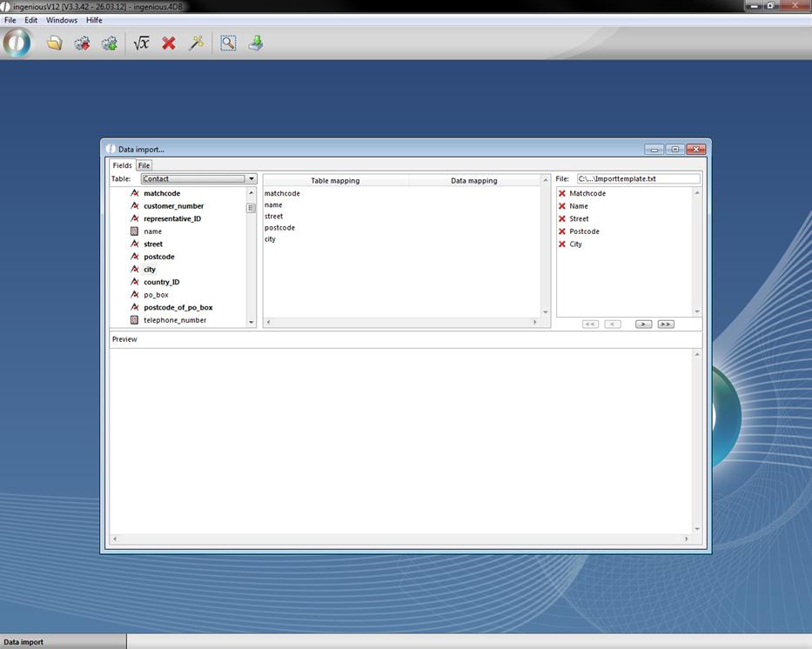Click the green arrow import icon
Image resolution: width=812 pixels, height=649 pixels.
coord(256,43)
